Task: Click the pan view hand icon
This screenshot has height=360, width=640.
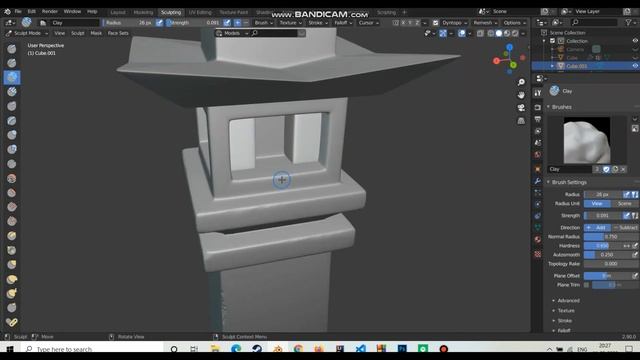Action: pos(521,95)
